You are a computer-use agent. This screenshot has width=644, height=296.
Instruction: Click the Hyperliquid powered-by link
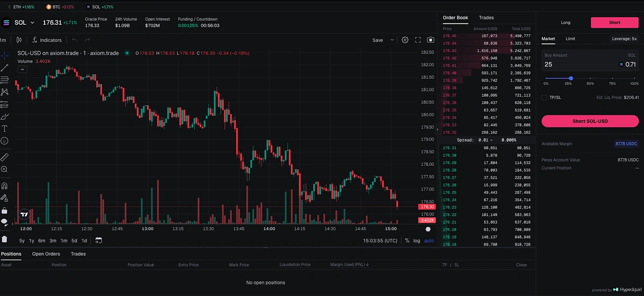coord(616,290)
